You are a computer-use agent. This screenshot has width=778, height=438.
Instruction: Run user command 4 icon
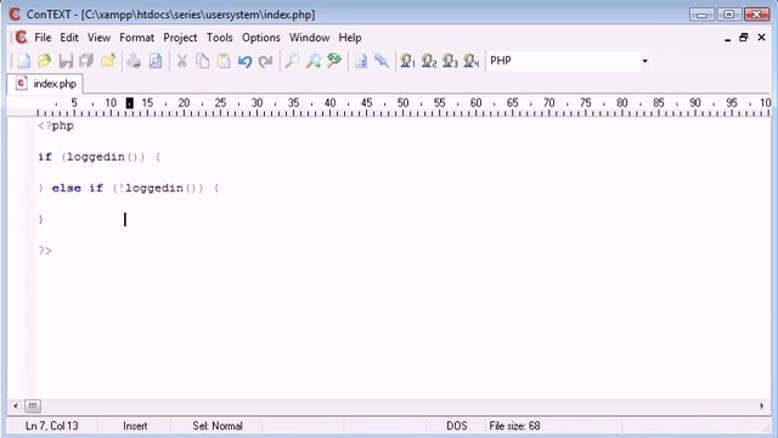(471, 61)
